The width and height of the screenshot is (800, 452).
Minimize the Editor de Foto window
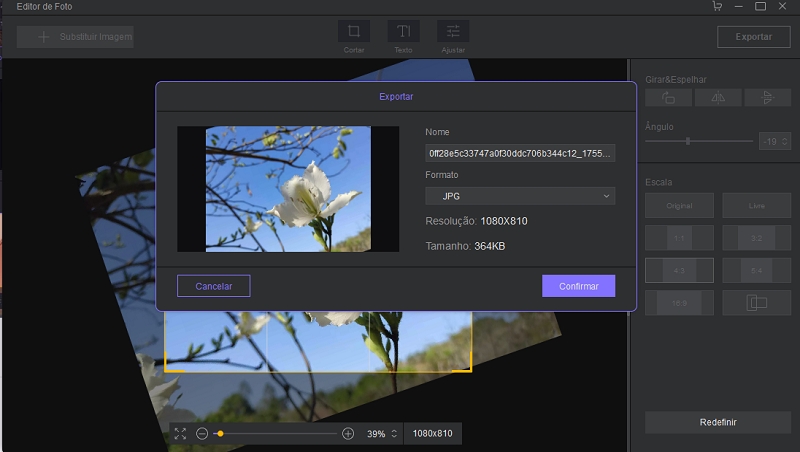[x=738, y=6]
